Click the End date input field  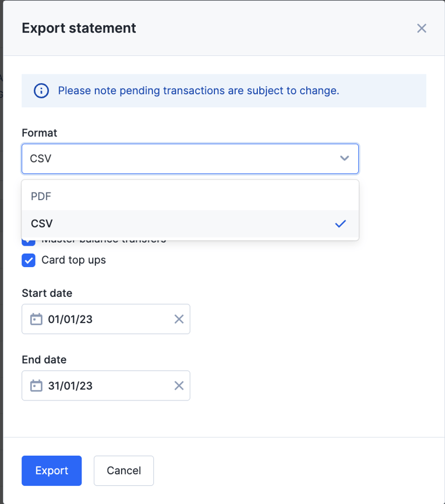click(105, 385)
